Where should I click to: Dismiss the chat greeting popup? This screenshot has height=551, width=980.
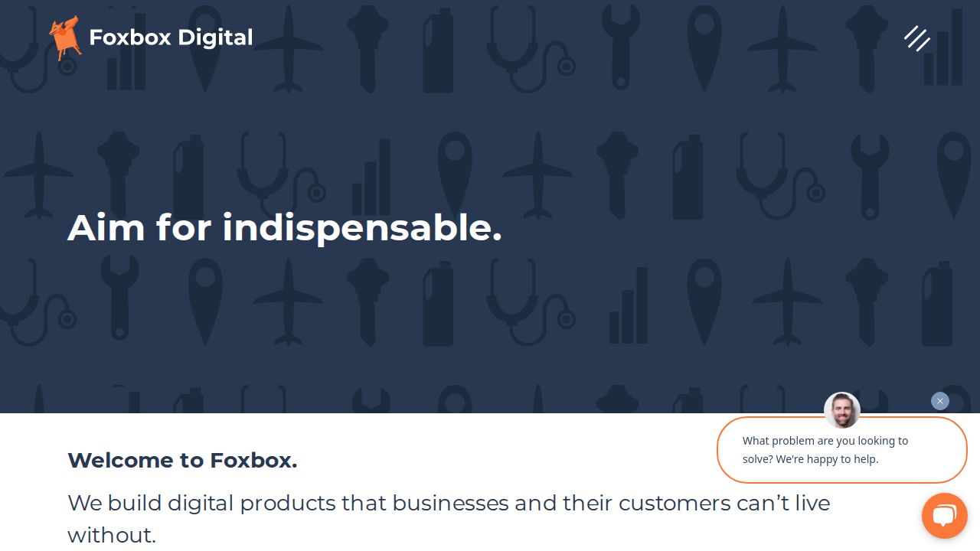940,401
